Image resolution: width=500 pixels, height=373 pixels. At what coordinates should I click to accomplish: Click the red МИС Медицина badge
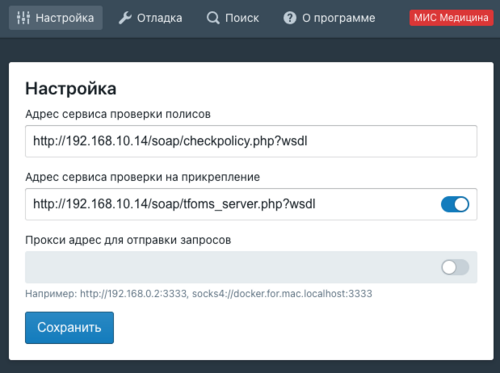click(451, 18)
